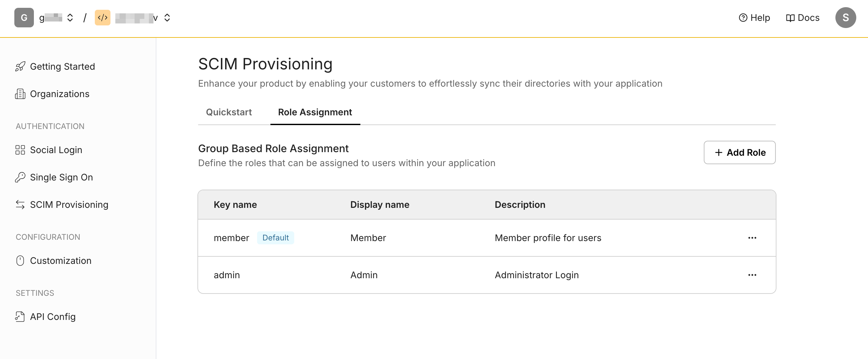Click the rocket icon beside Getting Started

pos(20,66)
